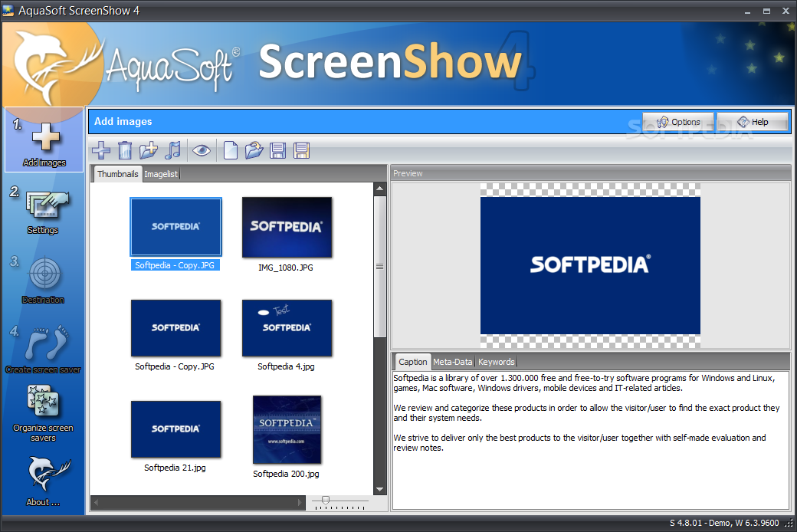Select the second, unhighlighted Softpedia - Copy.JPG thumbnail
The height and width of the screenshot is (532, 797).
tap(175, 327)
